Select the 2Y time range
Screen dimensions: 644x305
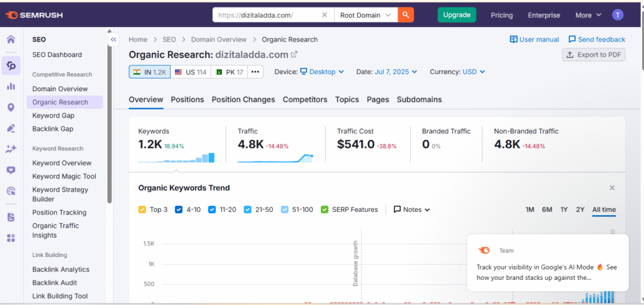click(x=580, y=210)
